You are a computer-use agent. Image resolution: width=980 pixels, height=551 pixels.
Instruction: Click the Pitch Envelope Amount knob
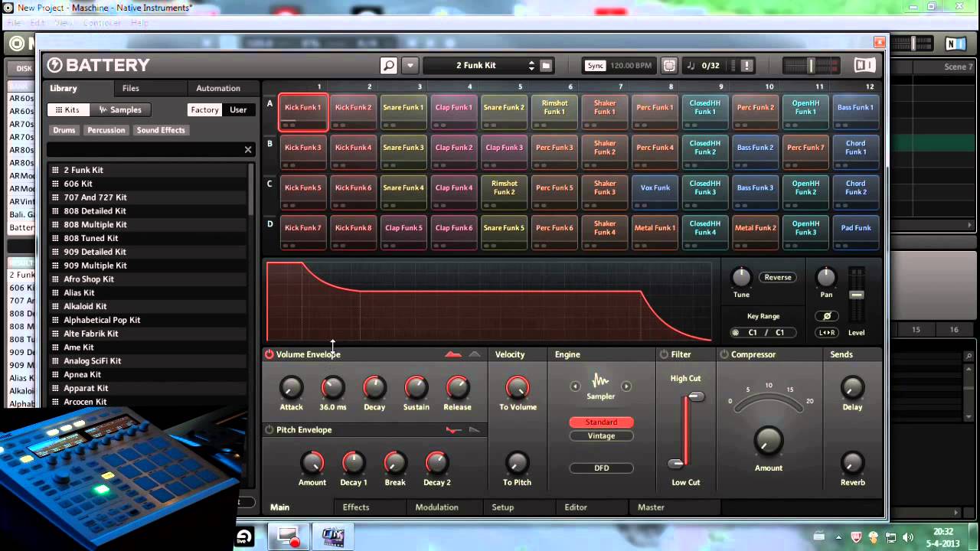tap(312, 462)
